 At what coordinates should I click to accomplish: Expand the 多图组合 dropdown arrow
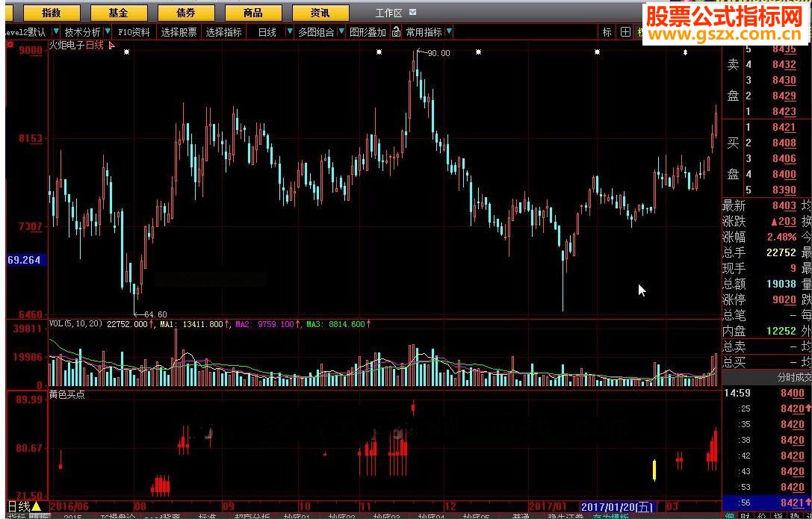tap(341, 32)
